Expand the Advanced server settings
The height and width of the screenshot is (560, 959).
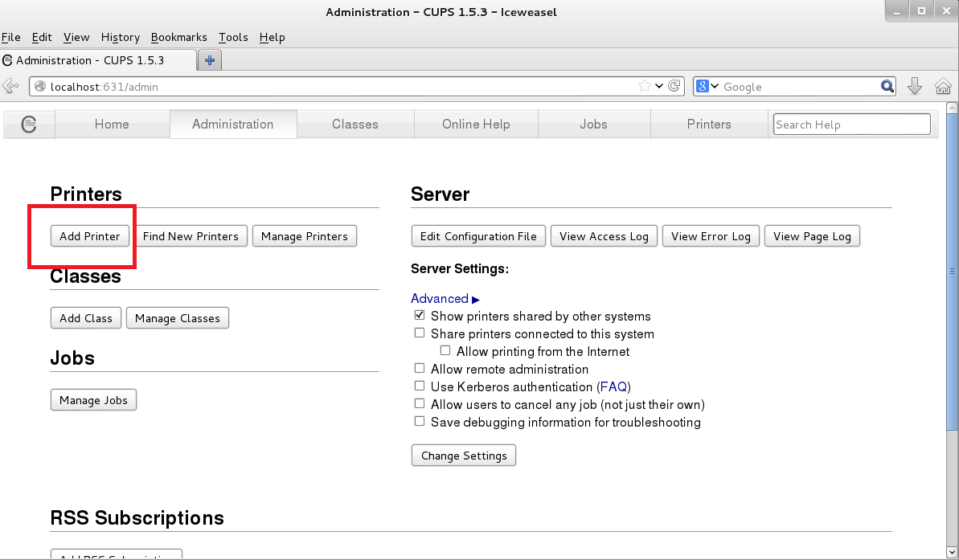point(445,299)
